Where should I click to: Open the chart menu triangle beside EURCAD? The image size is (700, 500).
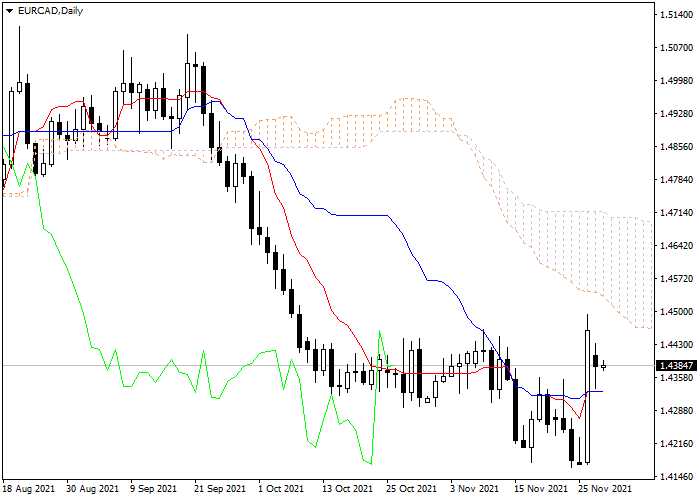click(x=9, y=11)
